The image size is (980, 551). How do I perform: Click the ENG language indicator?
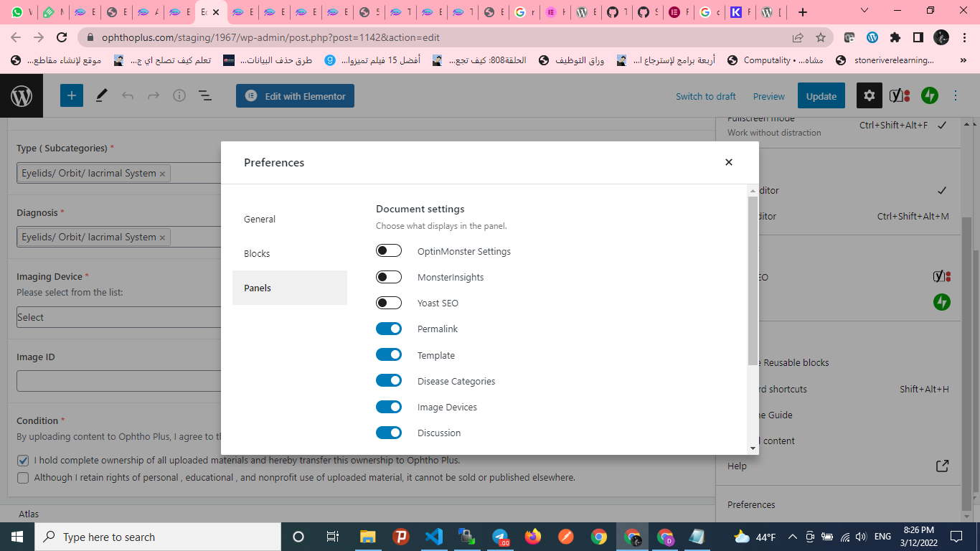click(883, 537)
